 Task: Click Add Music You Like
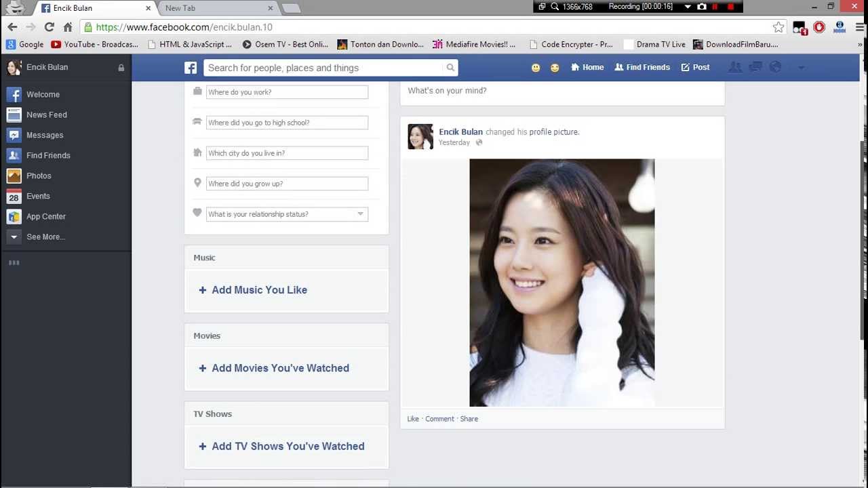(x=253, y=290)
